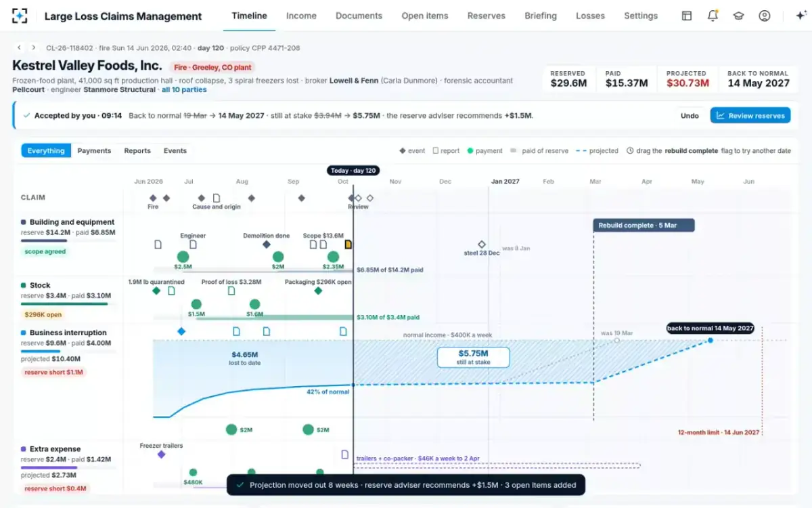
Task: Open the Open items tab
Action: tap(425, 16)
